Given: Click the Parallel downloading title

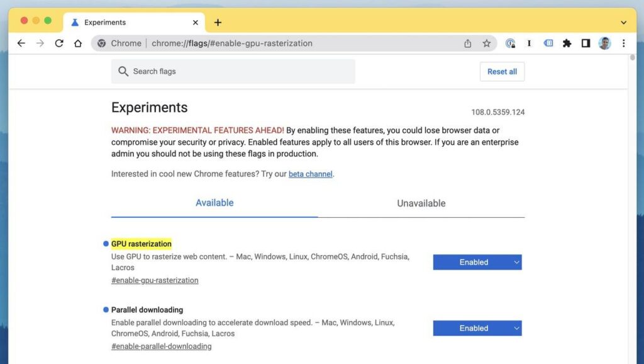Looking at the screenshot, I should pos(147,310).
